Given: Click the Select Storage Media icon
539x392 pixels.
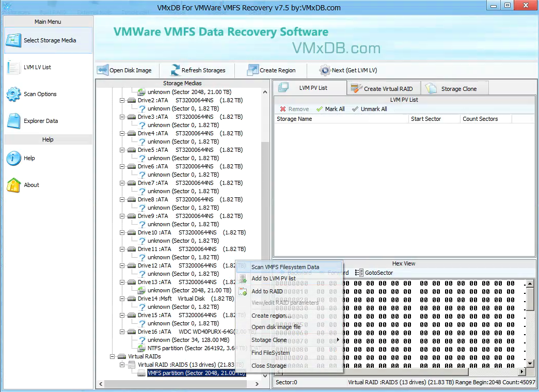Looking at the screenshot, I should coord(14,40).
